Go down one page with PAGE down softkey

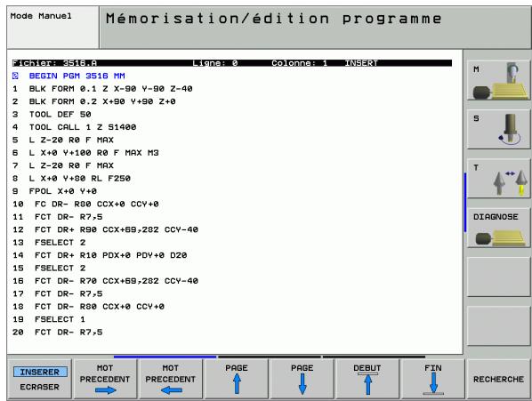(302, 379)
